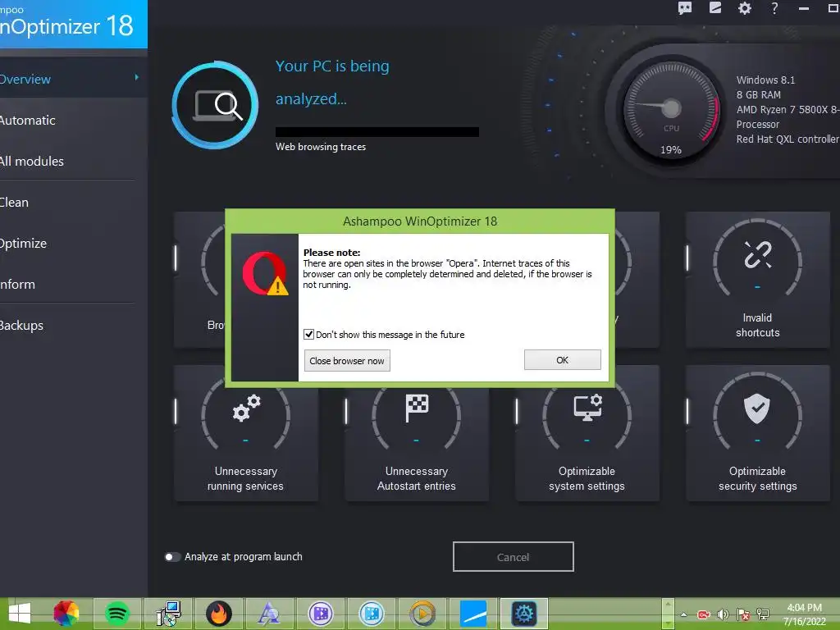
Task: Open Optimizable security settings tile
Action: [757, 434]
